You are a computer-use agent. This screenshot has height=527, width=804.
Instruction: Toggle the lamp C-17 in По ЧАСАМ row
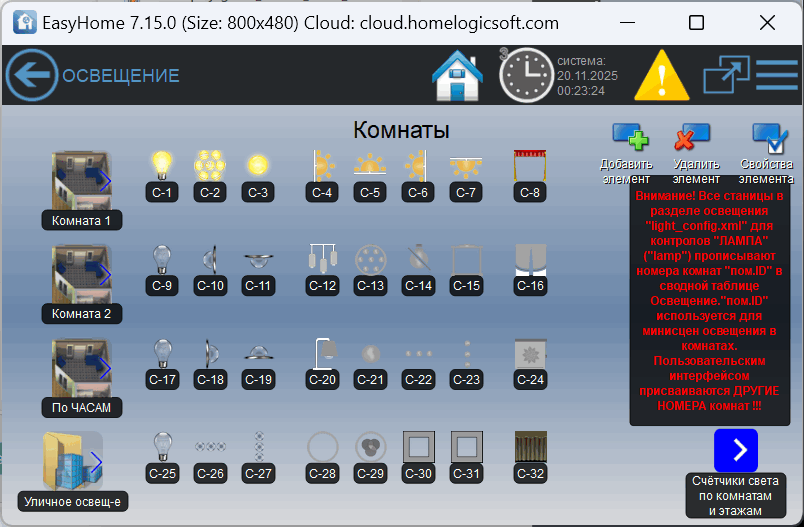pyautogui.click(x=161, y=354)
